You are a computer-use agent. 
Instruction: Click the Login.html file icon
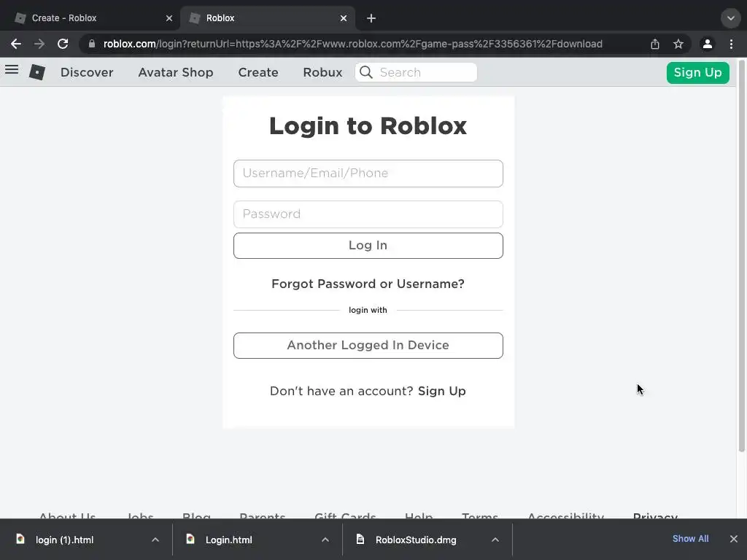click(190, 539)
